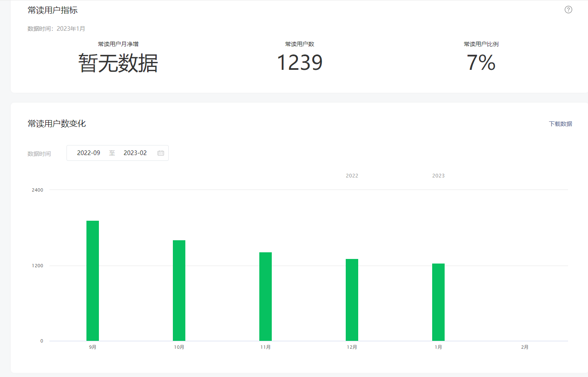Screen dimensions: 588x377
Task: Set the end month field 2023-02
Action: (x=135, y=153)
